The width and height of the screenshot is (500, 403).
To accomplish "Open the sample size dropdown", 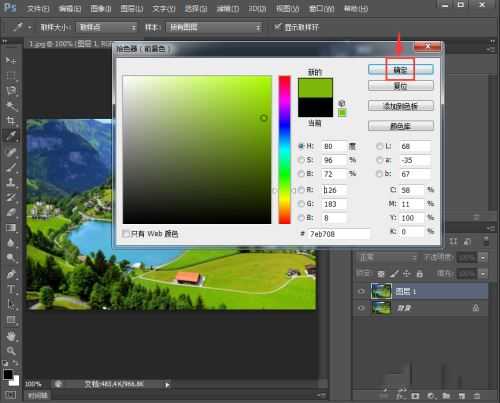I will [107, 27].
